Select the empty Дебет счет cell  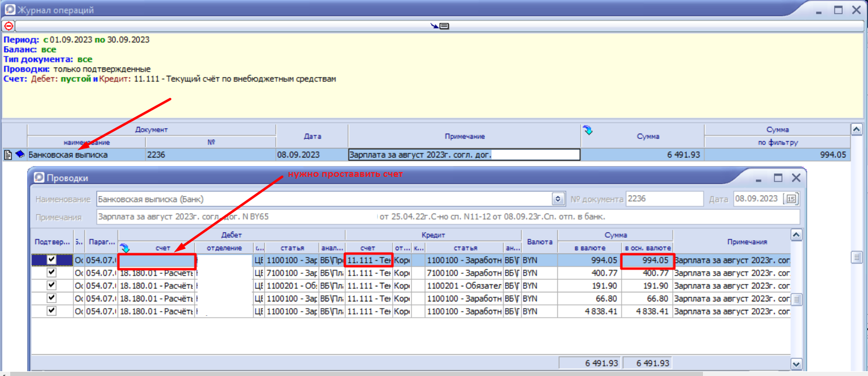click(x=157, y=261)
